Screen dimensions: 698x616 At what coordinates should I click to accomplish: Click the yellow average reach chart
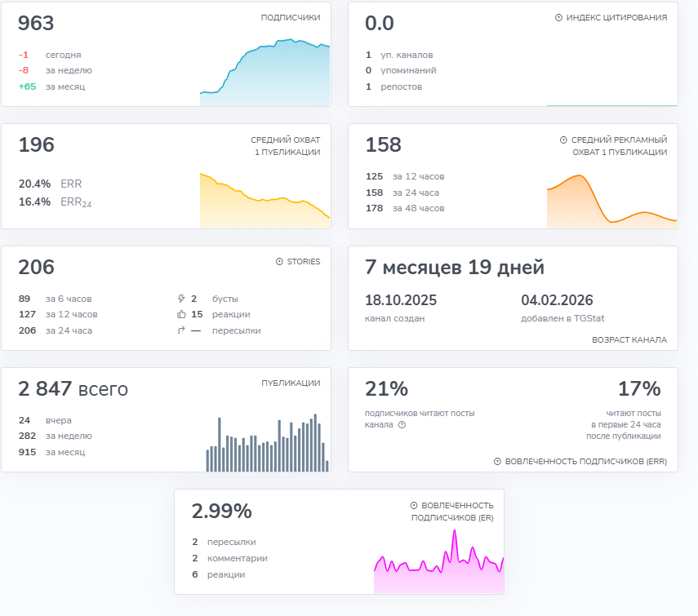[265, 201]
